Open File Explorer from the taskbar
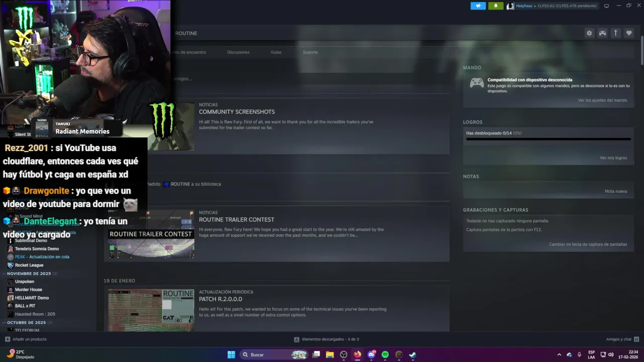Viewport: 644px width, 362px height. pyautogui.click(x=330, y=354)
